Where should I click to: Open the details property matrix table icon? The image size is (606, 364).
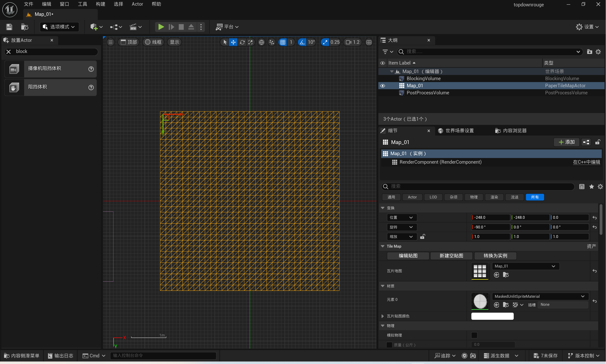[x=582, y=187]
